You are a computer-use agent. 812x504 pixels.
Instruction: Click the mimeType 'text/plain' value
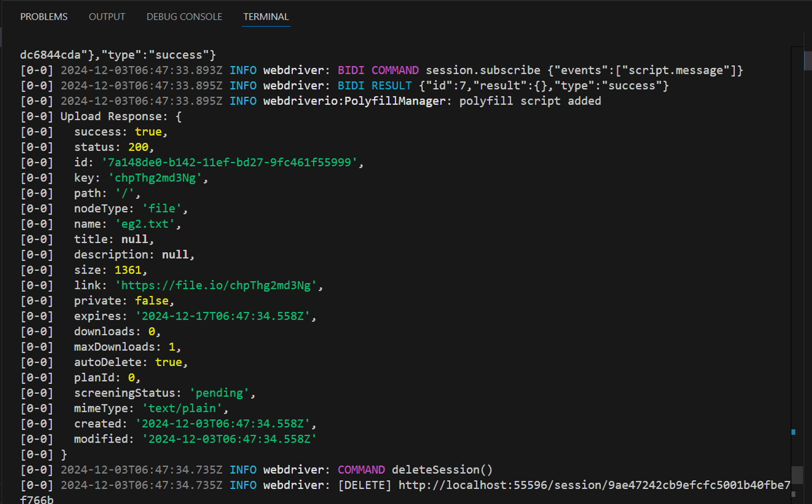tap(182, 408)
